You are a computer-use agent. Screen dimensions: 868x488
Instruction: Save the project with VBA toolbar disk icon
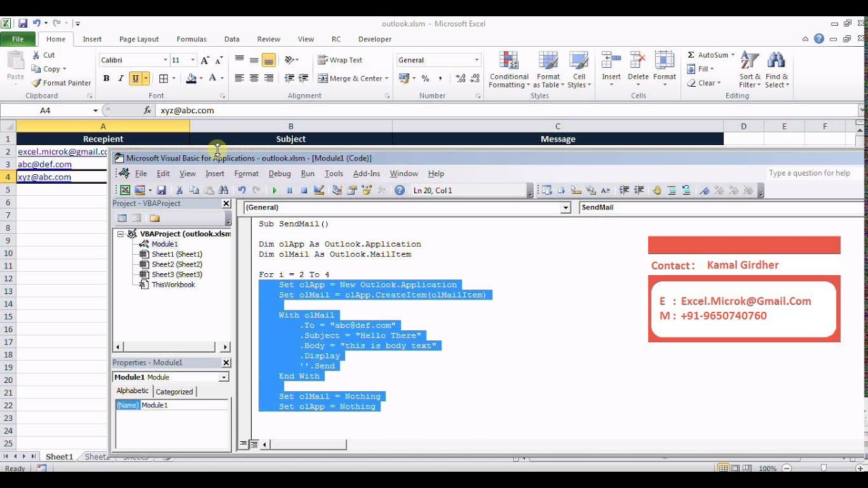click(161, 190)
